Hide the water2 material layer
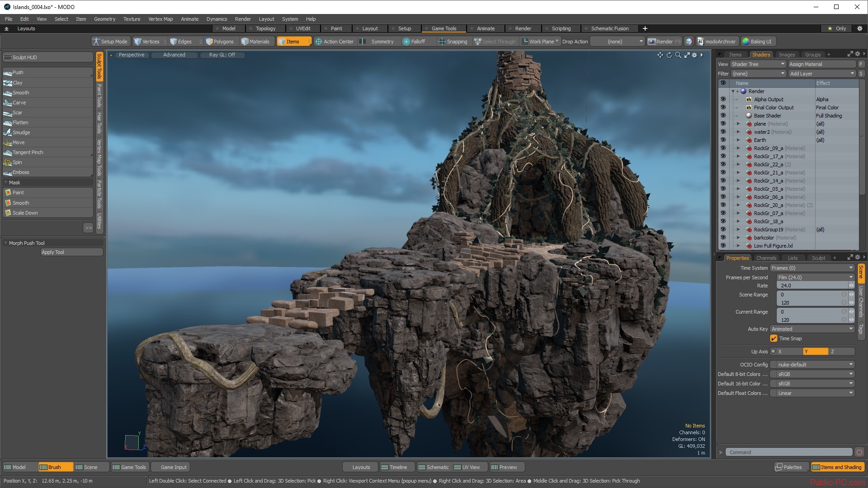 coord(723,132)
